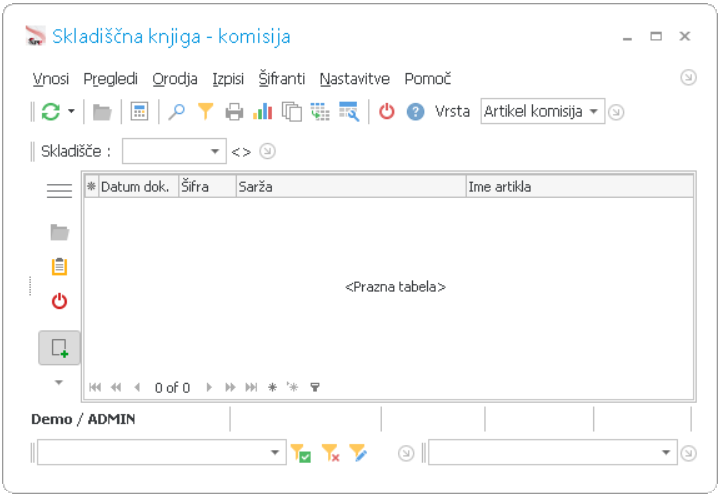Screen dimensions: 721x497
Task: Click the 0 of 0 record counter
Action: coord(172,388)
